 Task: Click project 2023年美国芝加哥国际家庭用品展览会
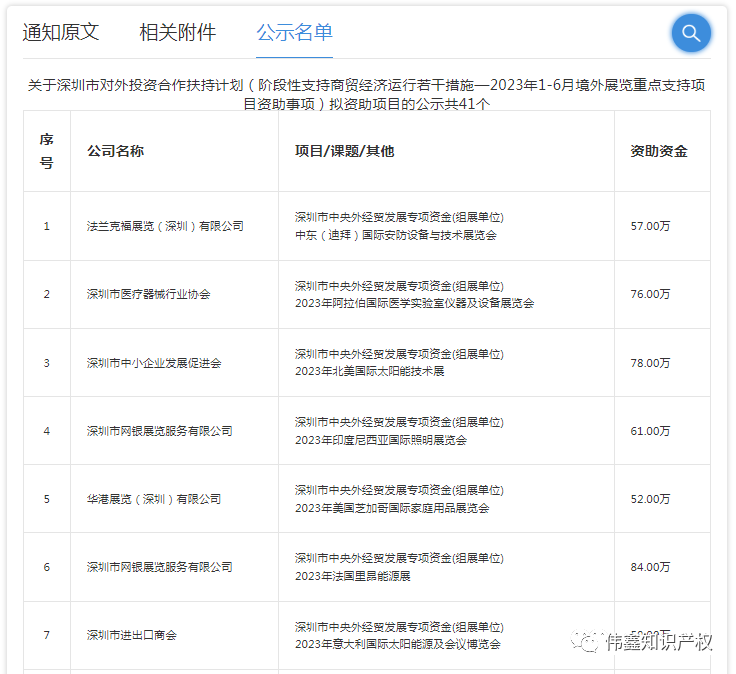392,508
